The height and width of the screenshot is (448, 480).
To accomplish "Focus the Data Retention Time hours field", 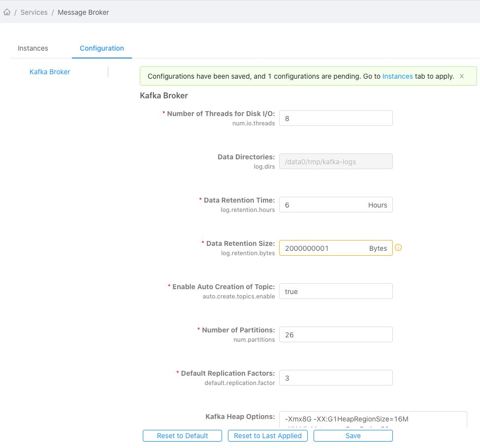I will (x=336, y=205).
